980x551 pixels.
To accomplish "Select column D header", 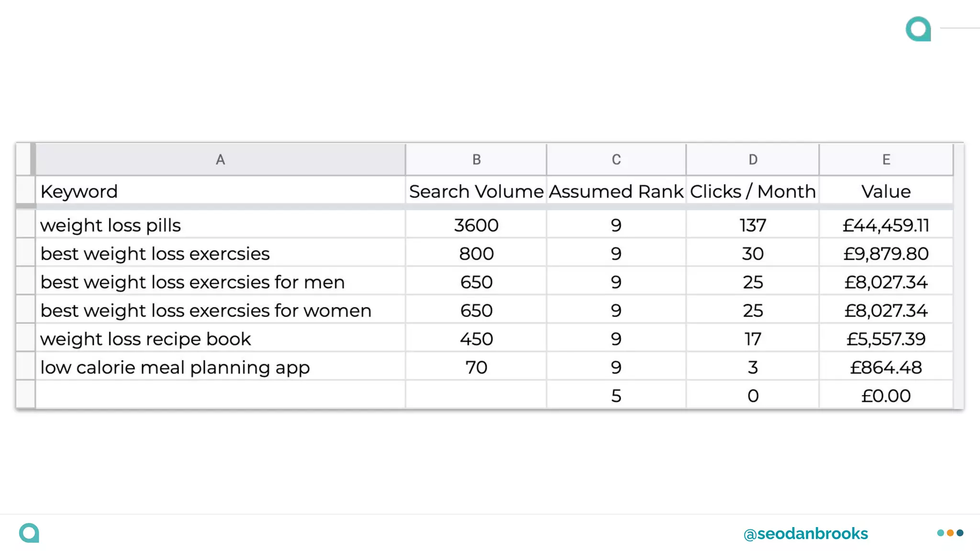I will click(x=753, y=160).
